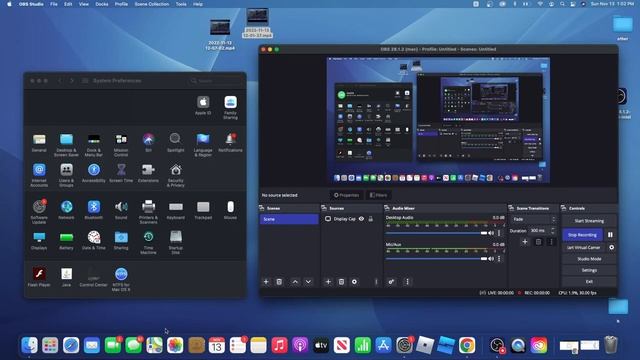The width and height of the screenshot is (640, 360).
Task: Open Siri preferences pane
Action: 149,142
